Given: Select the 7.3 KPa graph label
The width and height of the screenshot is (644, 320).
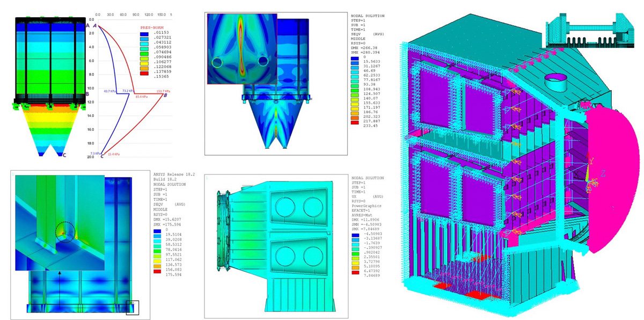Looking at the screenshot, I should point(96,154).
